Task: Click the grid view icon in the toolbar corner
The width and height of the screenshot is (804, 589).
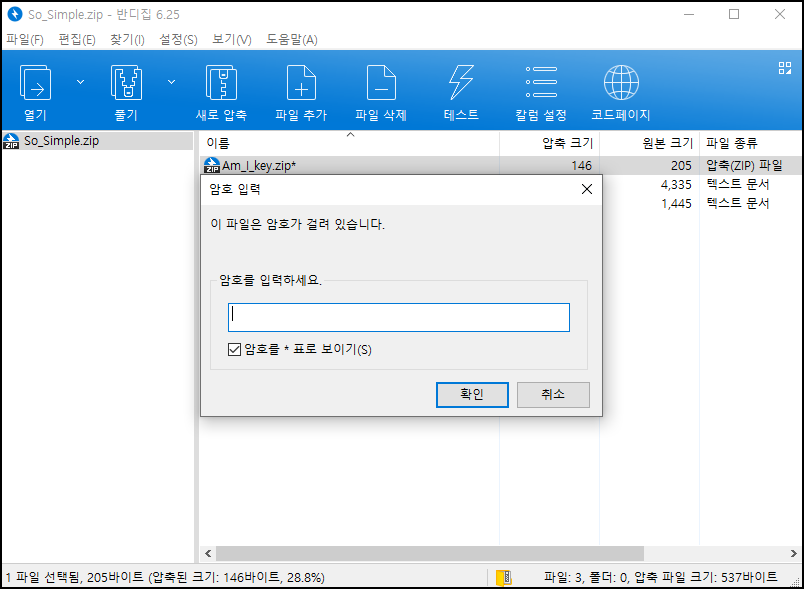Action: point(785,68)
